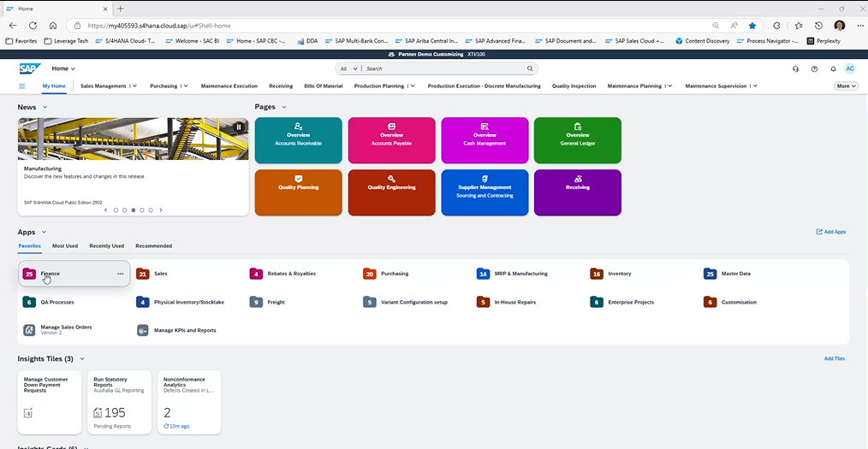Image resolution: width=868 pixels, height=449 pixels.
Task: Open the In-House Repairs folder
Action: 507,303
